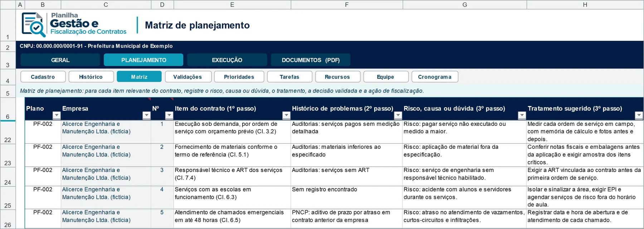Open the Tratamento sugerido filter dropdown
Image resolution: width=644 pixels, height=229 pixels.
coord(639,115)
